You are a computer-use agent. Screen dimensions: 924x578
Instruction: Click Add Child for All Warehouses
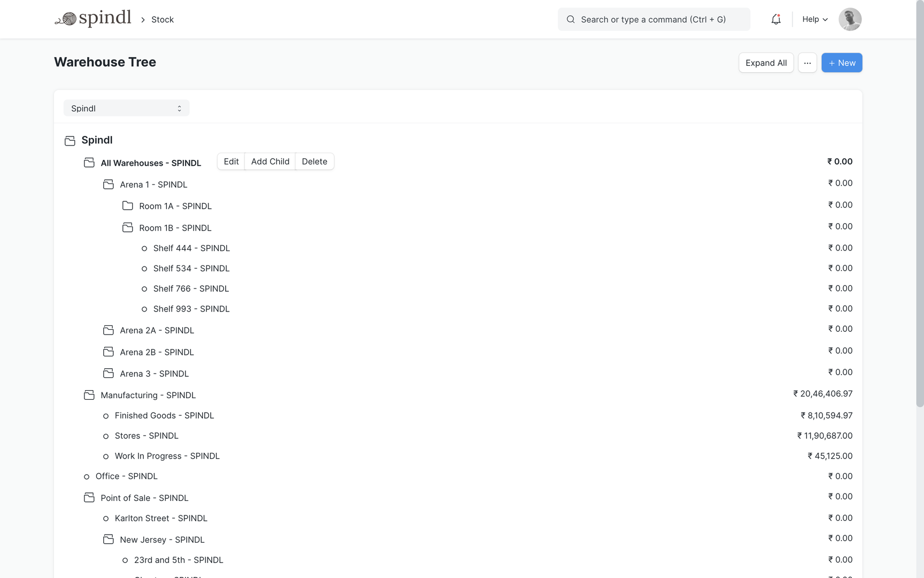(x=270, y=162)
